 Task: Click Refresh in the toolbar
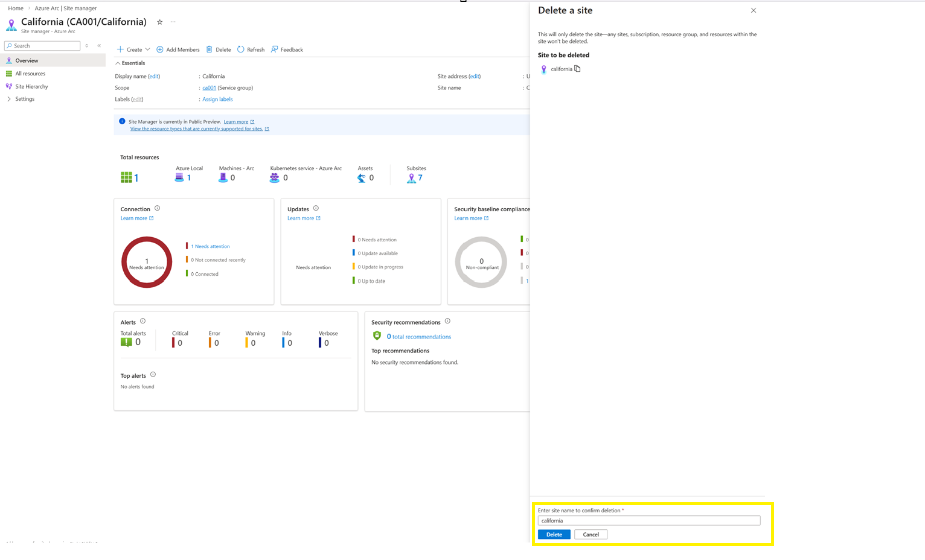(251, 49)
